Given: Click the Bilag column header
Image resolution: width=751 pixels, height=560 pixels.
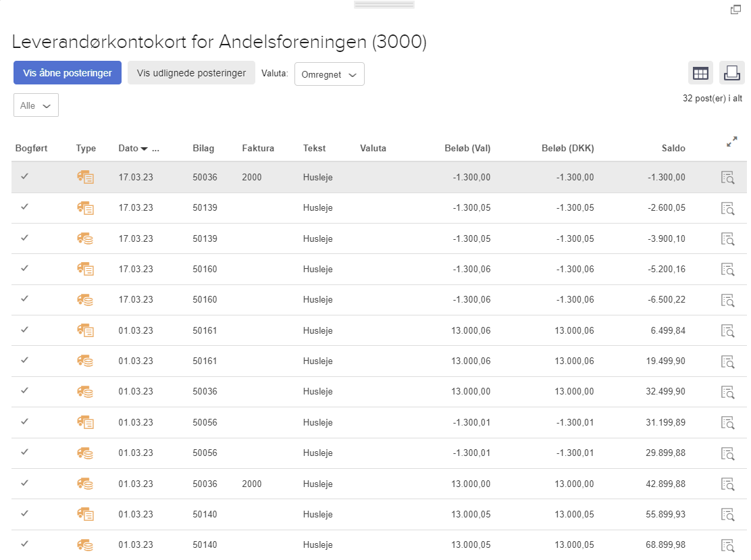Looking at the screenshot, I should click(203, 149).
